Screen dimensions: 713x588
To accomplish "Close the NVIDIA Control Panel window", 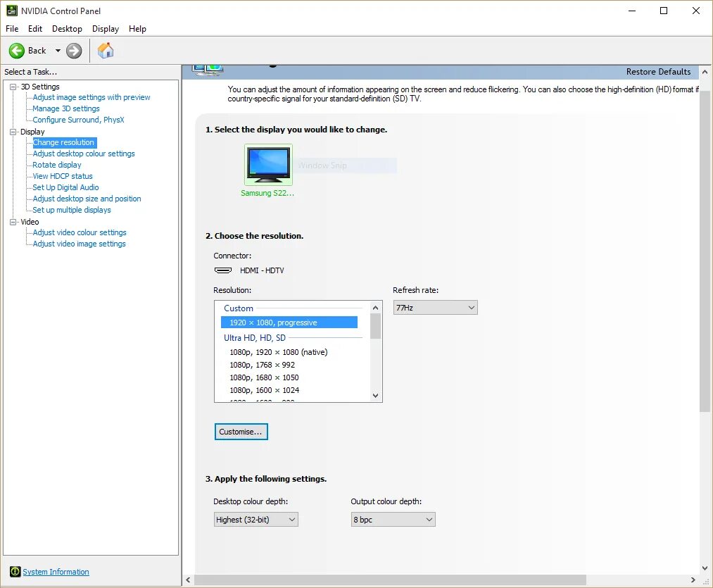I will pos(695,11).
